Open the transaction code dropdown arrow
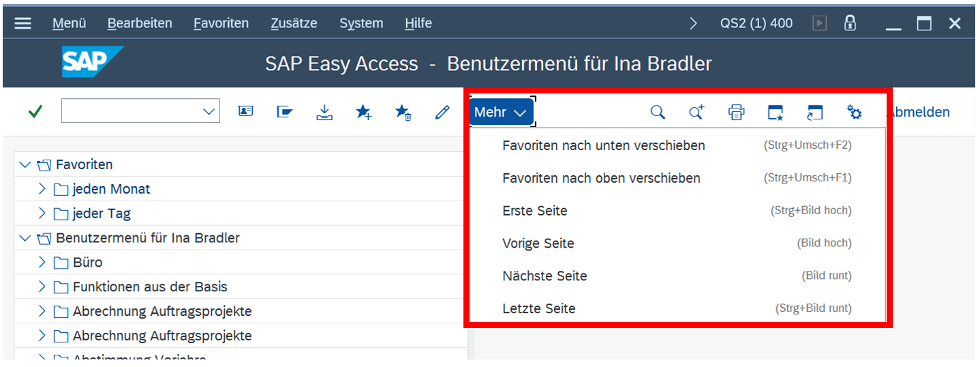Image resolution: width=980 pixels, height=367 pixels. tap(209, 112)
